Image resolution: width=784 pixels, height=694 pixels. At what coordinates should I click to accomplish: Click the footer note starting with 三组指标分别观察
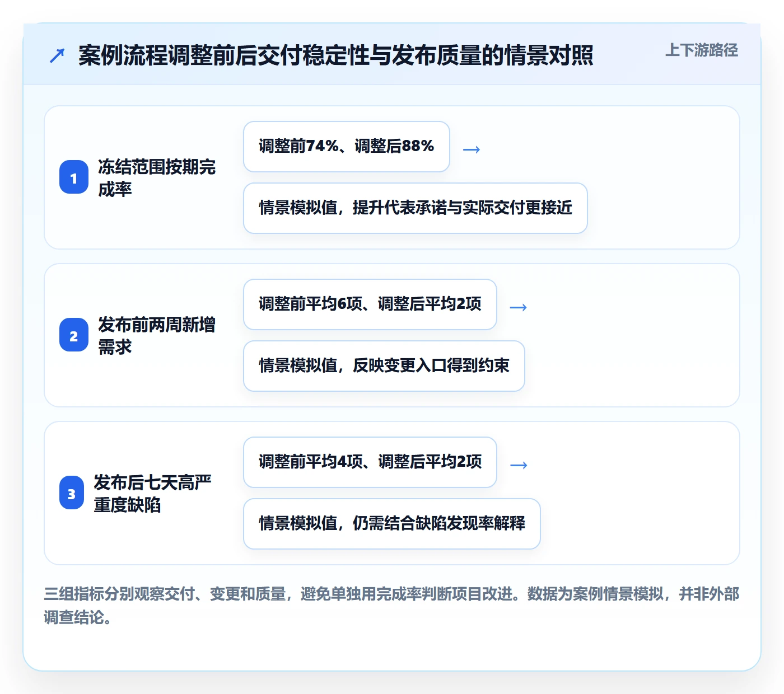click(x=392, y=606)
